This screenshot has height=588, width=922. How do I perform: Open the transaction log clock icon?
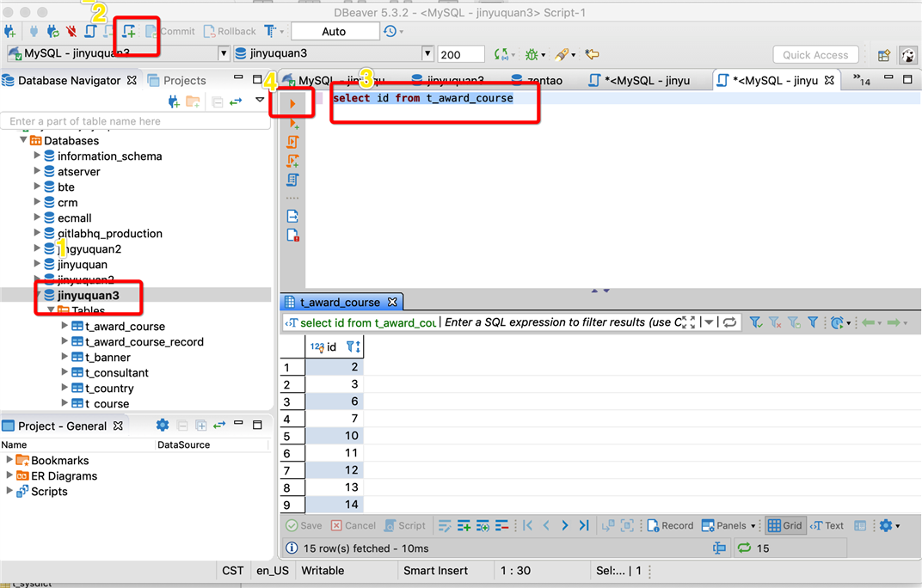click(x=390, y=31)
